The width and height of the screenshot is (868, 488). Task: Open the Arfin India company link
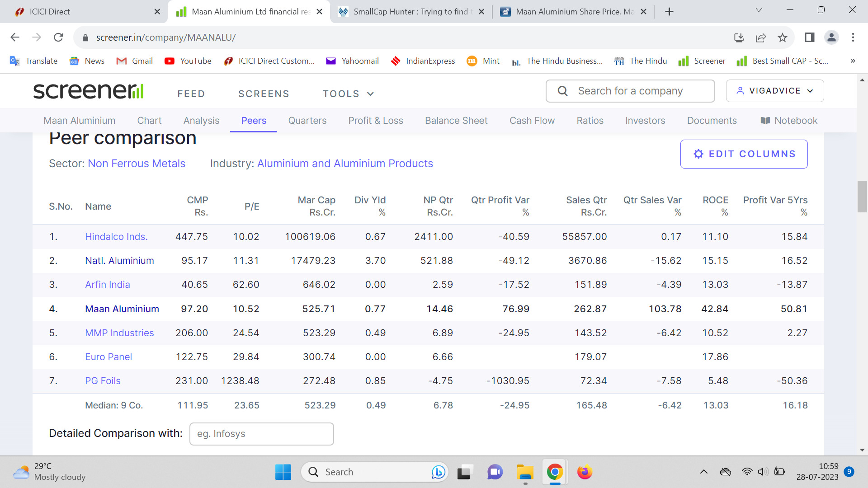(x=108, y=285)
